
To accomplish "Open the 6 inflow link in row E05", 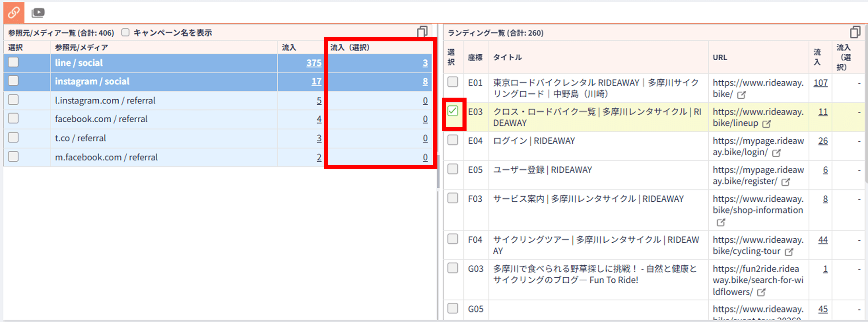I will click(x=825, y=170).
